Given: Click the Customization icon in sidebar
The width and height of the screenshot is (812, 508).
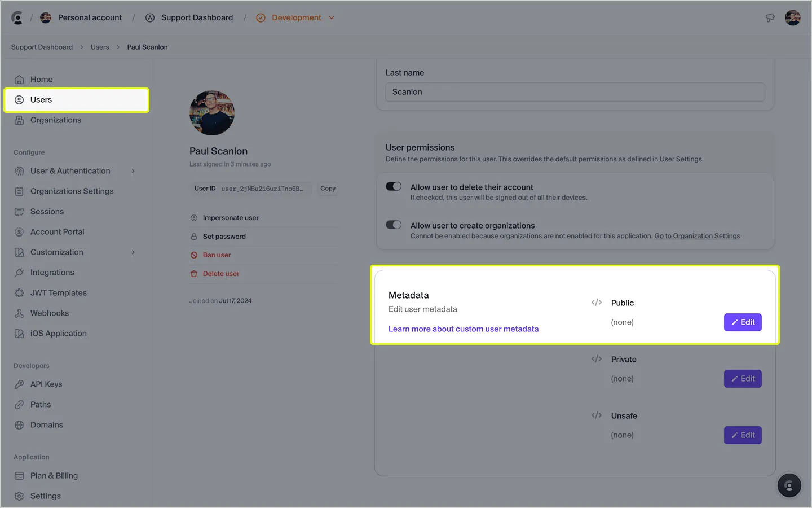Looking at the screenshot, I should pyautogui.click(x=19, y=252).
